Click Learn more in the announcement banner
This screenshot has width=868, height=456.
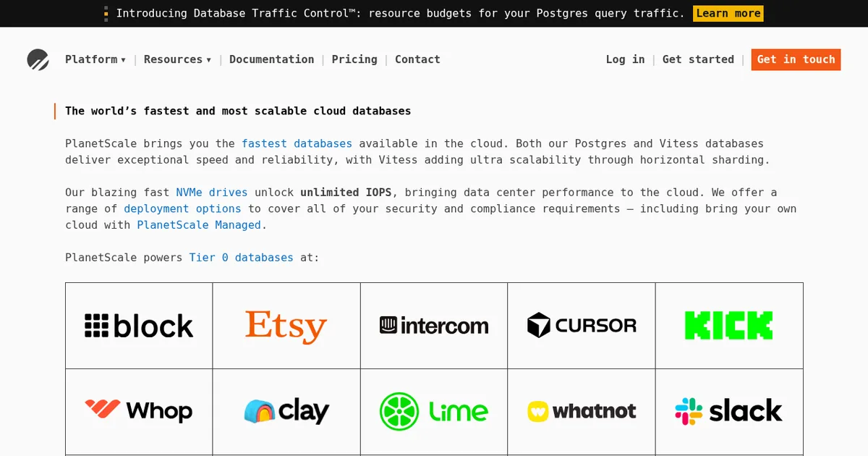tap(728, 13)
